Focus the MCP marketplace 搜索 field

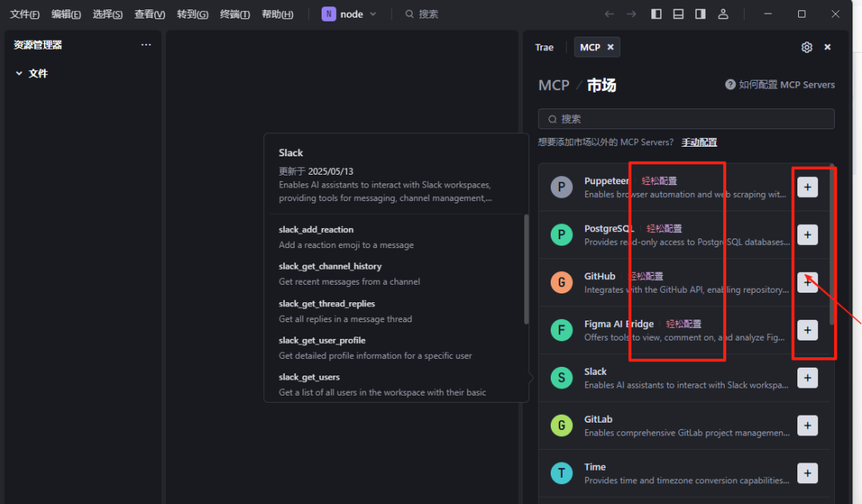[x=686, y=119]
